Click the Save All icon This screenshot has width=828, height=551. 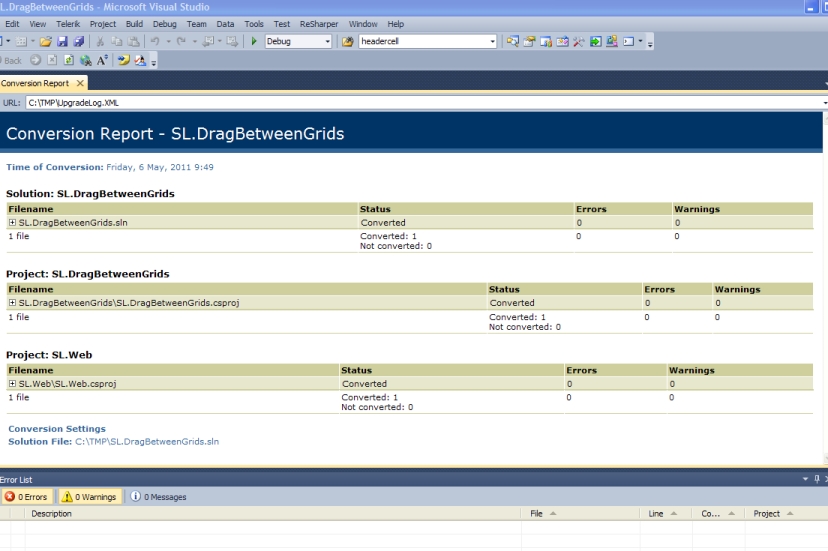click(x=79, y=41)
